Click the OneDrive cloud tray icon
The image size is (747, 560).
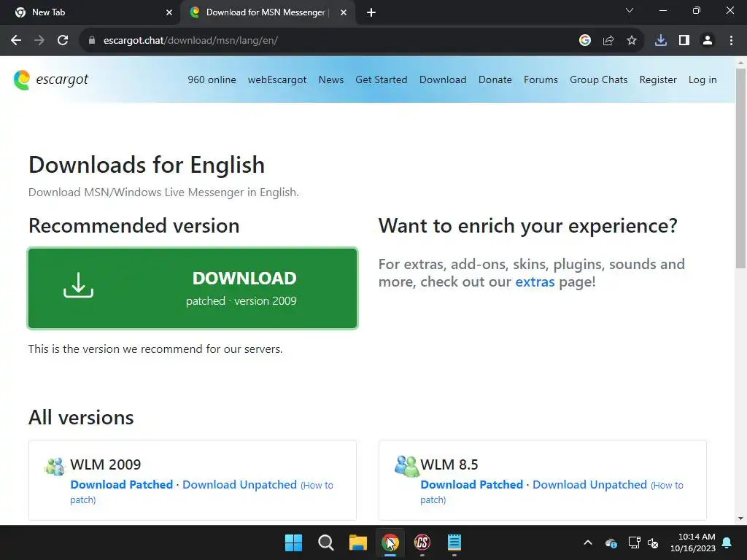pyautogui.click(x=611, y=542)
